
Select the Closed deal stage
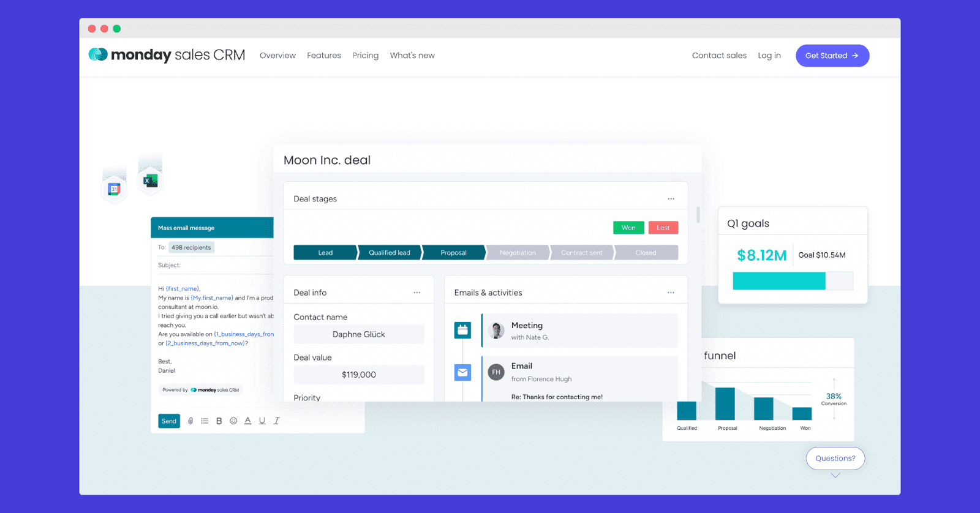click(x=646, y=252)
